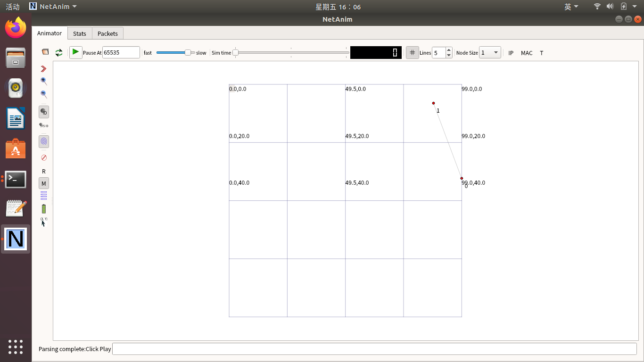This screenshot has height=362, width=644.
Task: Click the open trace file icon
Action: [x=45, y=52]
